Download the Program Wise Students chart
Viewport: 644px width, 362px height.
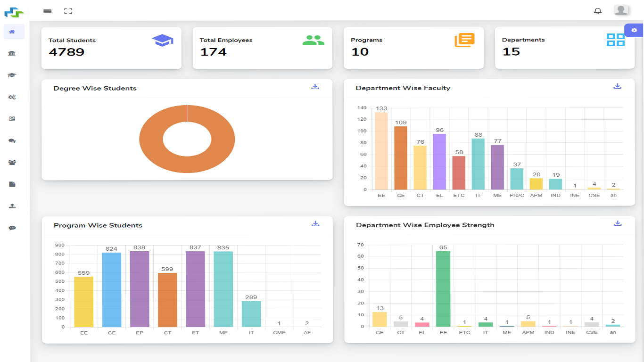315,224
